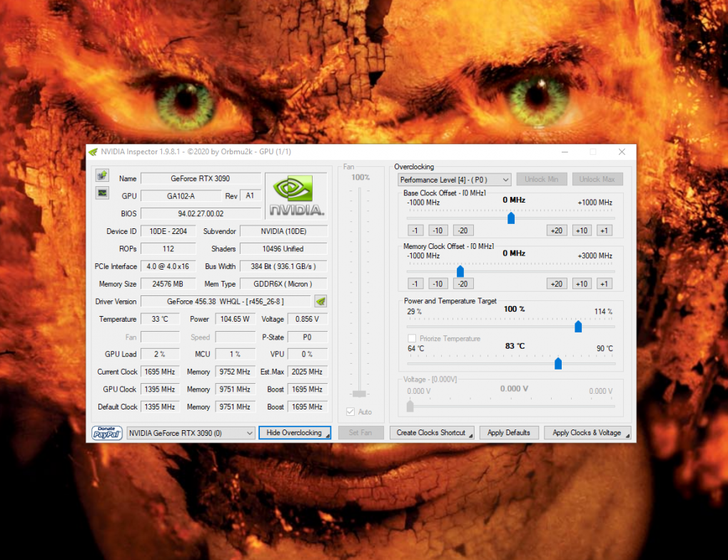Viewport: 728px width, 560px height.
Task: Click the Rev field A1
Action: point(251,195)
